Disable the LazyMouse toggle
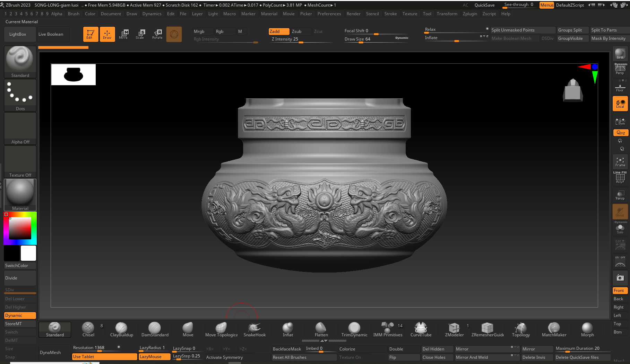The width and height of the screenshot is (630, 364). (154, 357)
